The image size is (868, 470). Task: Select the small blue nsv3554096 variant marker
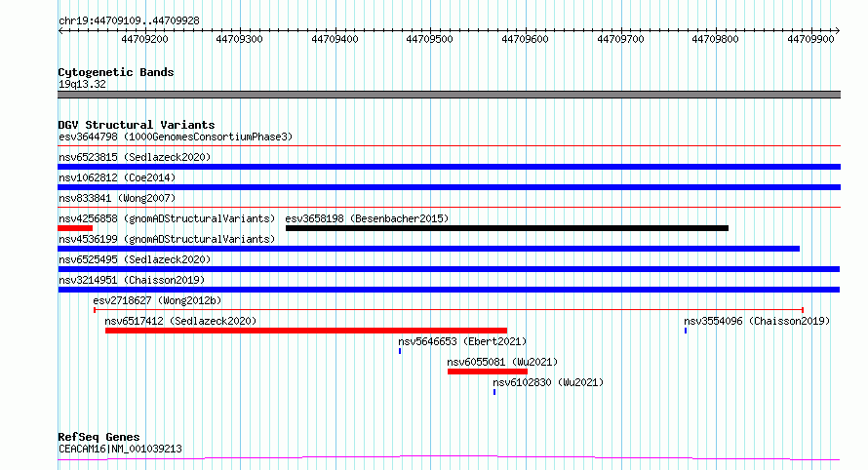(686, 331)
